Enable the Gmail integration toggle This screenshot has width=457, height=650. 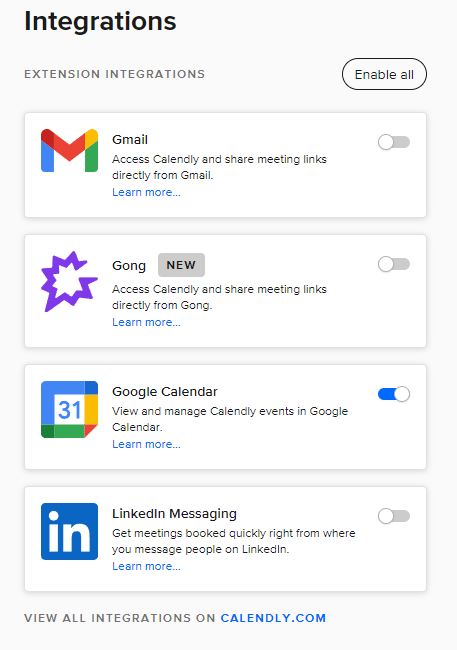point(394,142)
